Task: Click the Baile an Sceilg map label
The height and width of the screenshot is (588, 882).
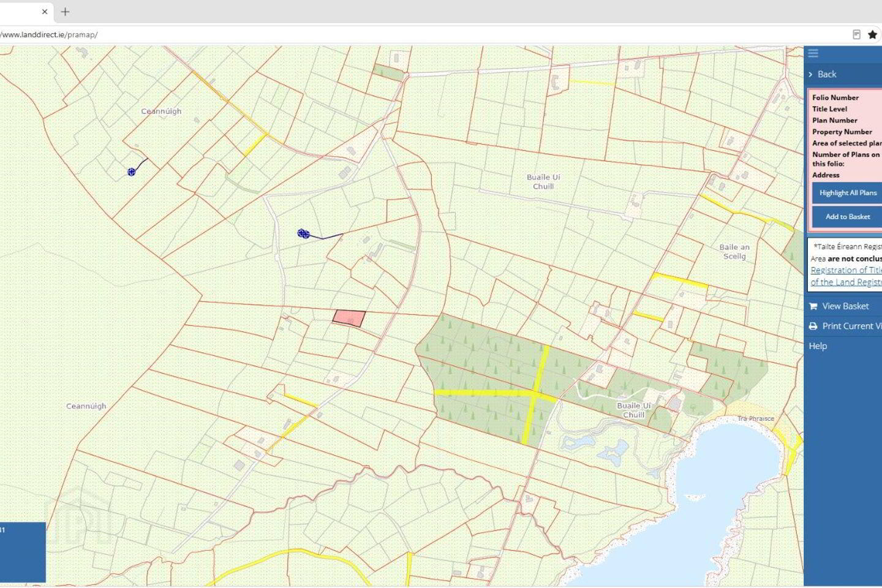Action: click(x=734, y=252)
